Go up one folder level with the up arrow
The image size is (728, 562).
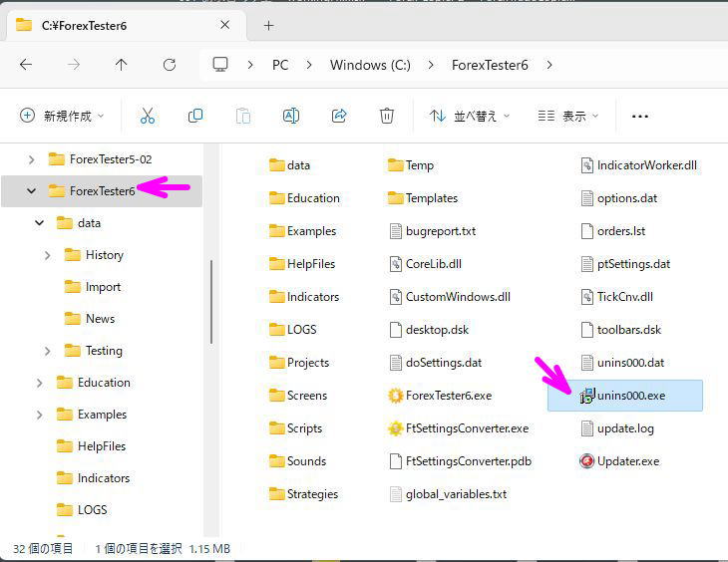[122, 65]
